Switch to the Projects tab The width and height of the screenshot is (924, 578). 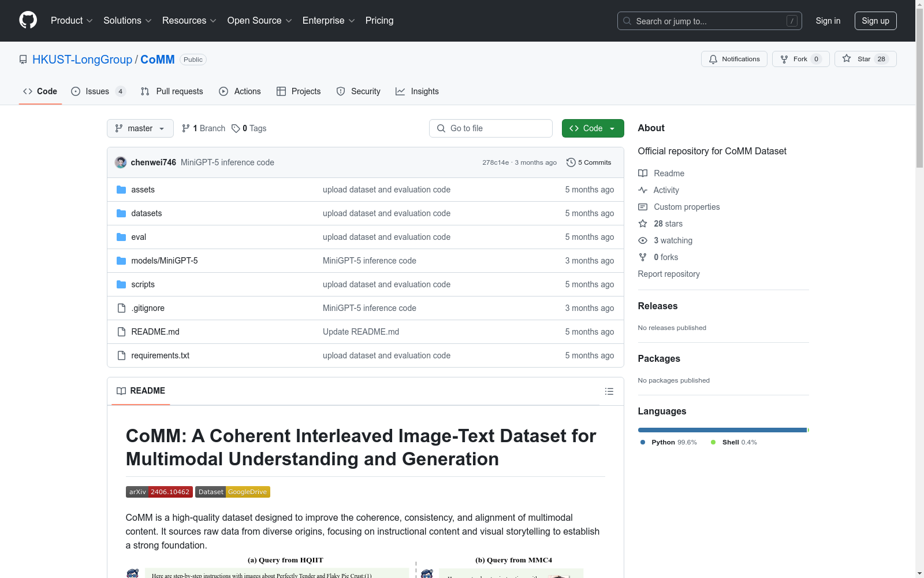[299, 91]
